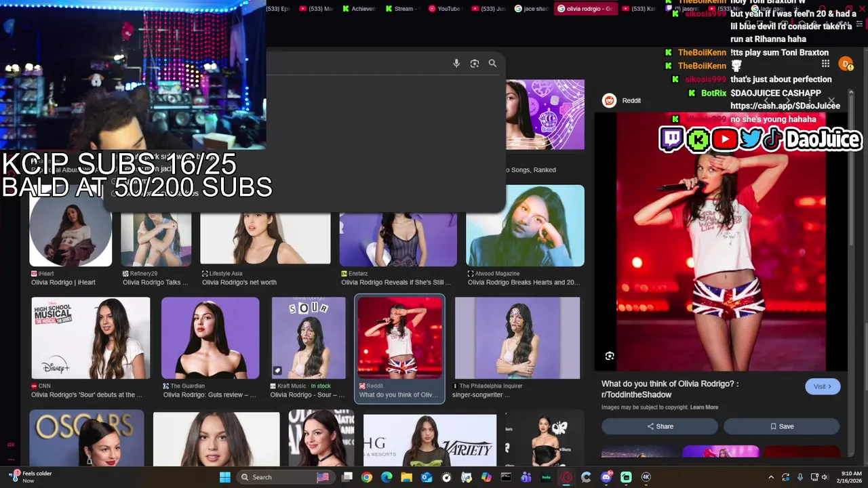Image resolution: width=868 pixels, height=488 pixels.
Task: Expand the hidden system tray icons chevron
Action: [x=771, y=477]
